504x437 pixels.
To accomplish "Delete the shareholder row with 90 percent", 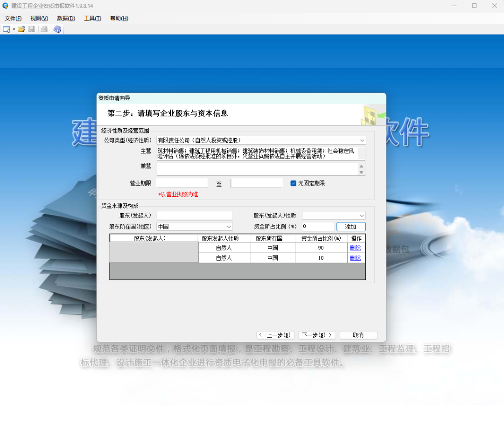I will coord(355,248).
